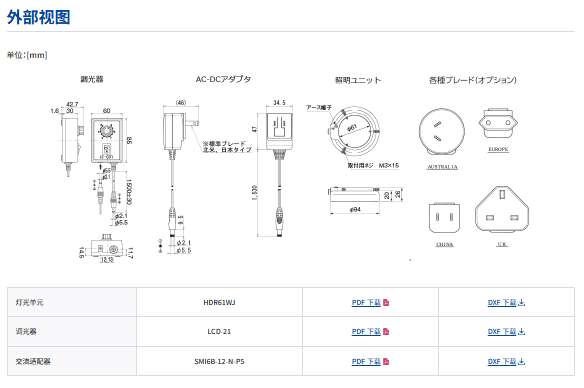Click the アース端子 label
Viewport: 584px width, 388px height.
coord(319,107)
